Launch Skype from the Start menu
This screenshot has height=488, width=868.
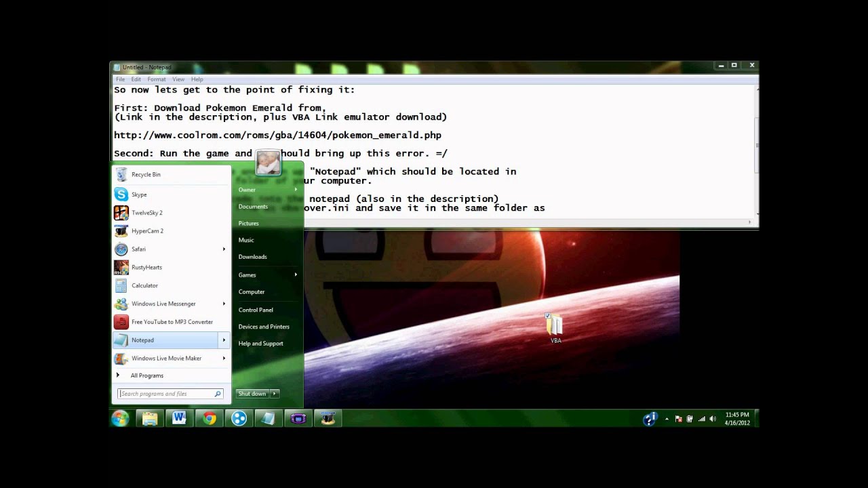tap(172, 195)
